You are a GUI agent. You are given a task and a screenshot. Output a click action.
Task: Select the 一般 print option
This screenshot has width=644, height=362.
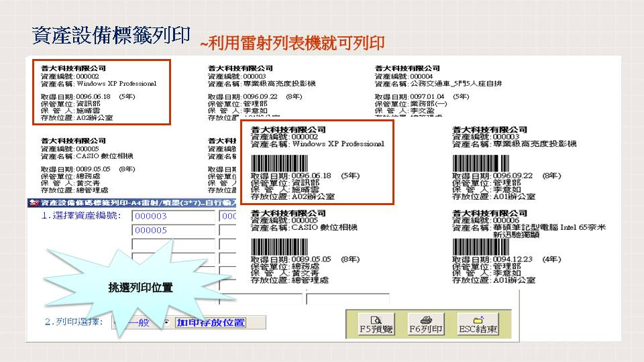click(140, 322)
